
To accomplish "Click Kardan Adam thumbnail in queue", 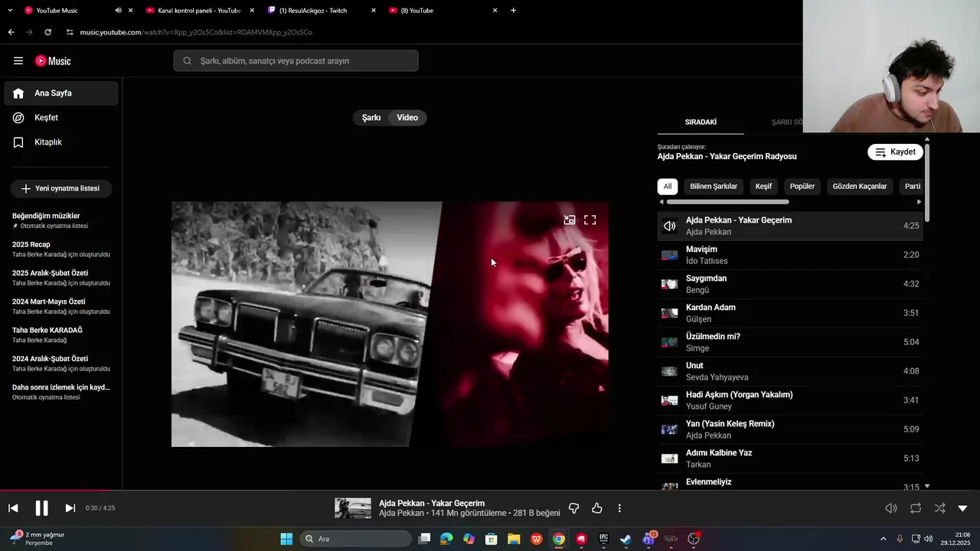I will pos(670,313).
